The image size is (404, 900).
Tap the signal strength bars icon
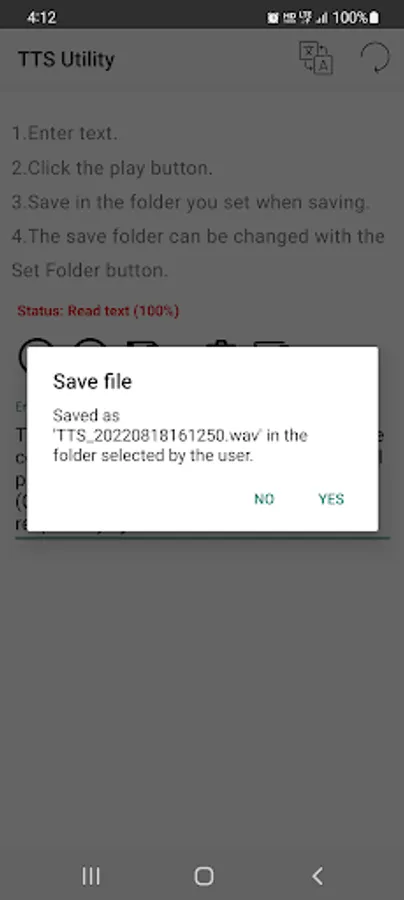pos(323,18)
